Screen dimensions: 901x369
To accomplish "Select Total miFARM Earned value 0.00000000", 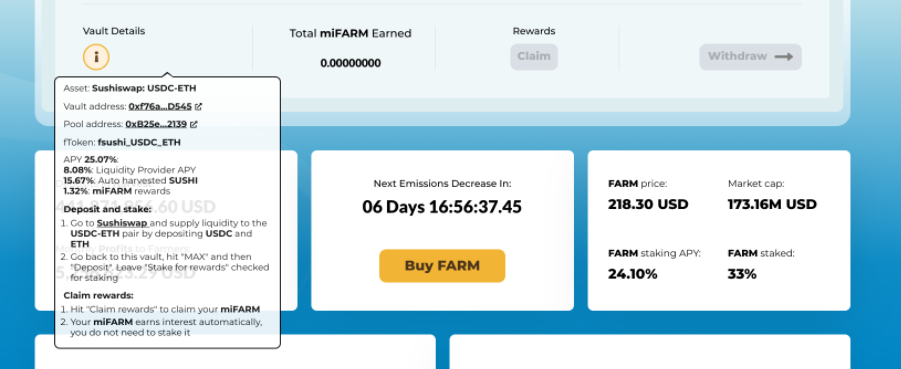I will 351,63.
